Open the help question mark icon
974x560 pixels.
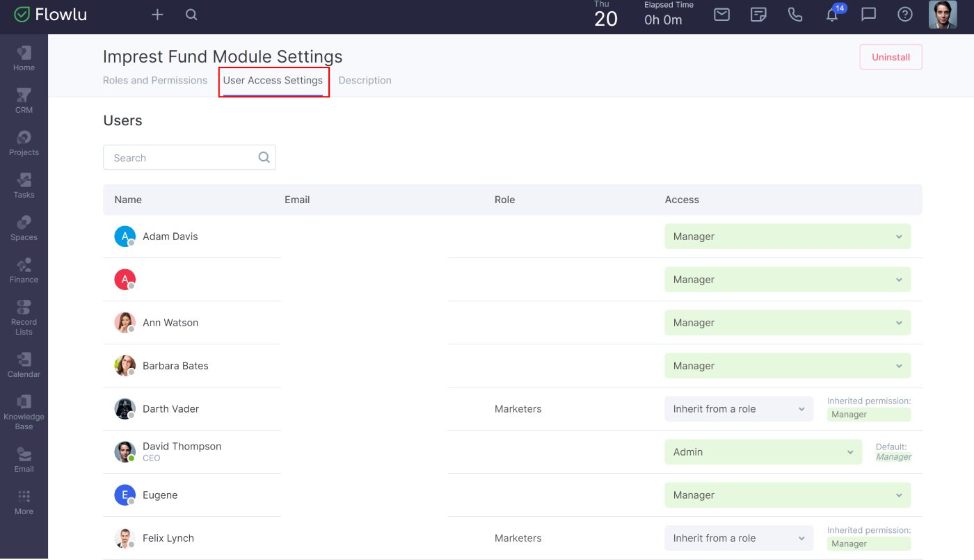(905, 15)
